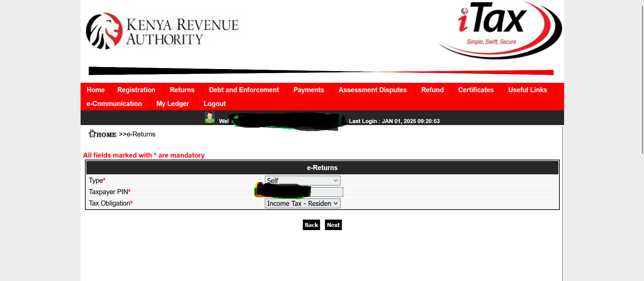
Task: Click the user avatar icon beside Welcome
Action: pyautogui.click(x=210, y=117)
